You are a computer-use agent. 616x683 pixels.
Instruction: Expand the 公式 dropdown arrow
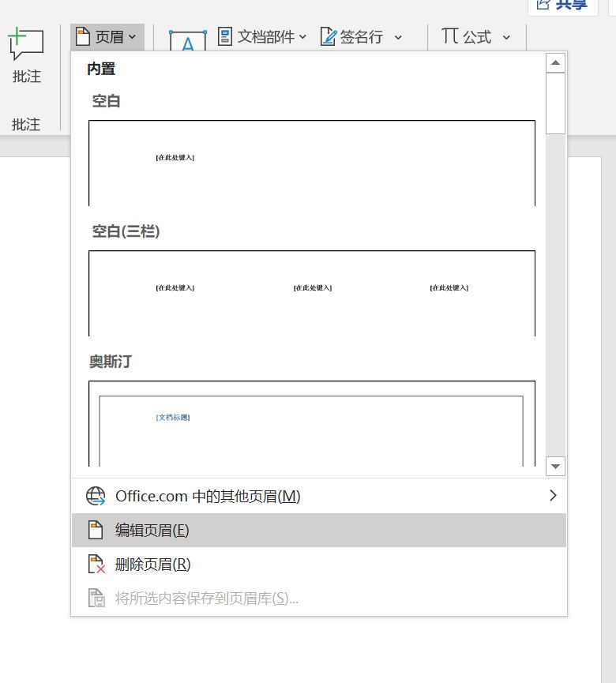tap(506, 37)
